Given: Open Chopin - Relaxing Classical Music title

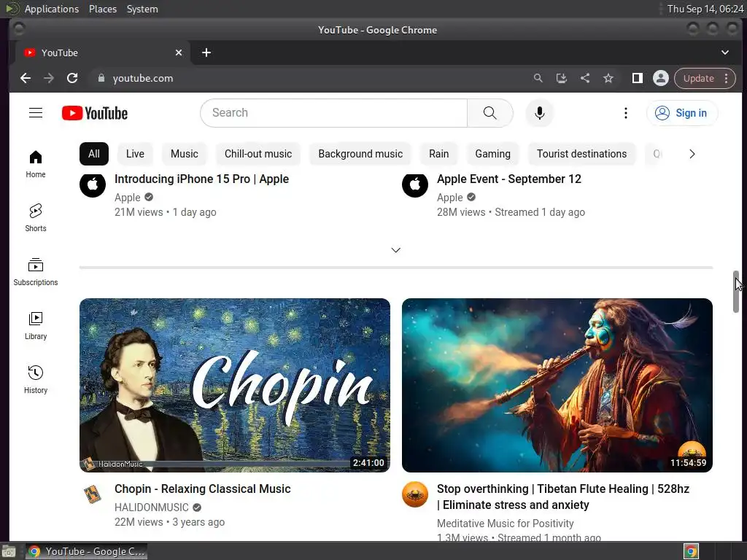Looking at the screenshot, I should pos(203,489).
